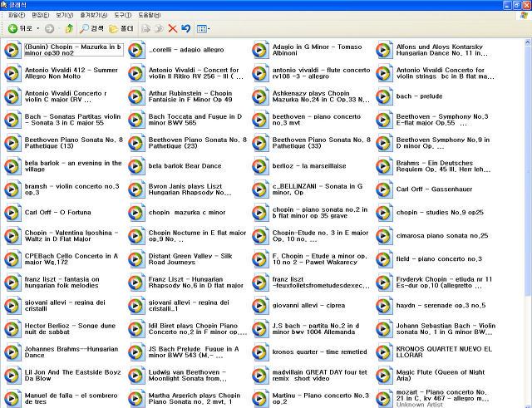The width and height of the screenshot is (532, 408).
Task: Select Alfons und Aloys Kontarsky file icon
Action: 384,50
